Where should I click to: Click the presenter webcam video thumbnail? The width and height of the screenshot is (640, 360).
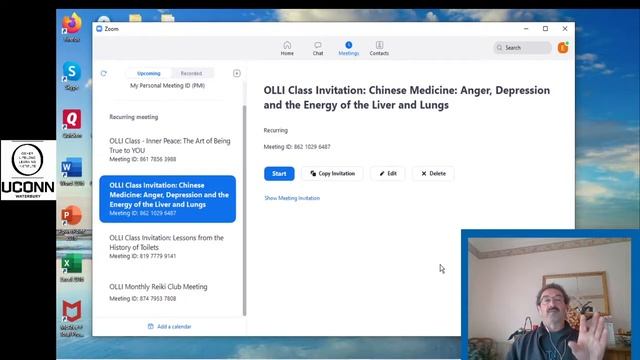pyautogui.click(x=549, y=299)
